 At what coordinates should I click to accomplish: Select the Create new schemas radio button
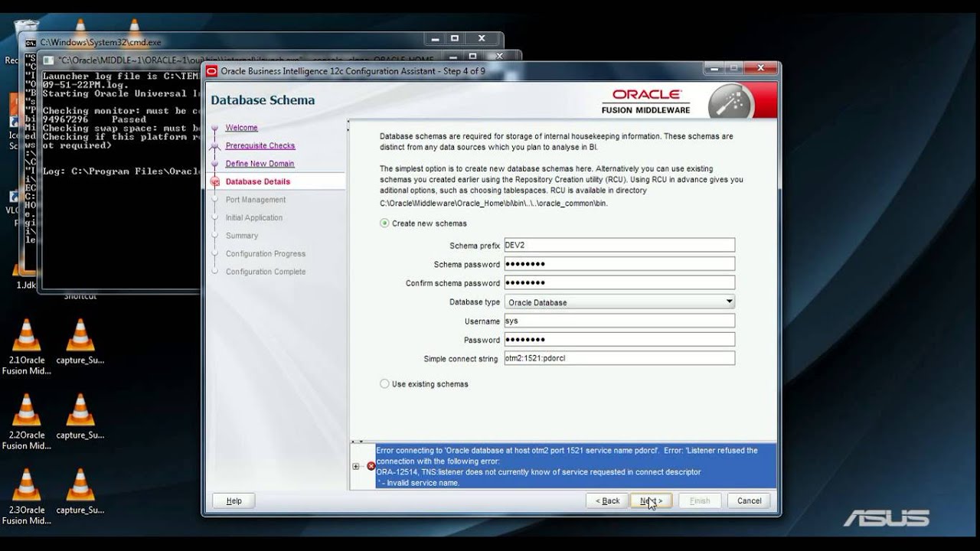[x=384, y=223]
